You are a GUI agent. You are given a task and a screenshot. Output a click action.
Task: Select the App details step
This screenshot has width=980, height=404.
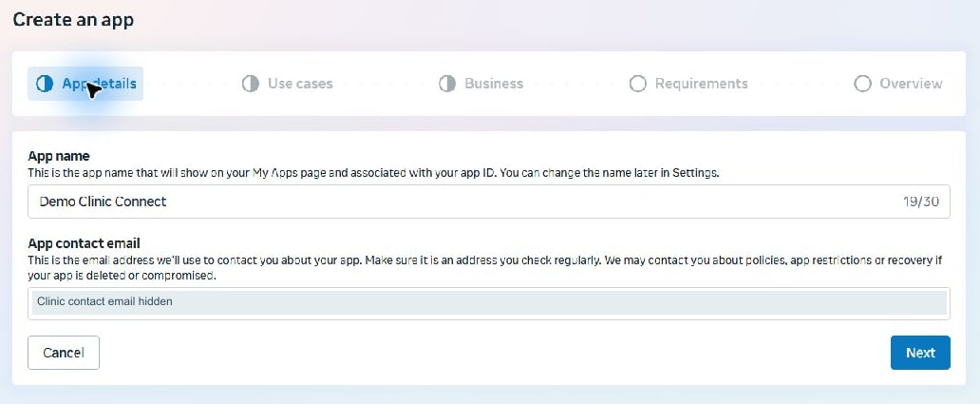pos(85,84)
